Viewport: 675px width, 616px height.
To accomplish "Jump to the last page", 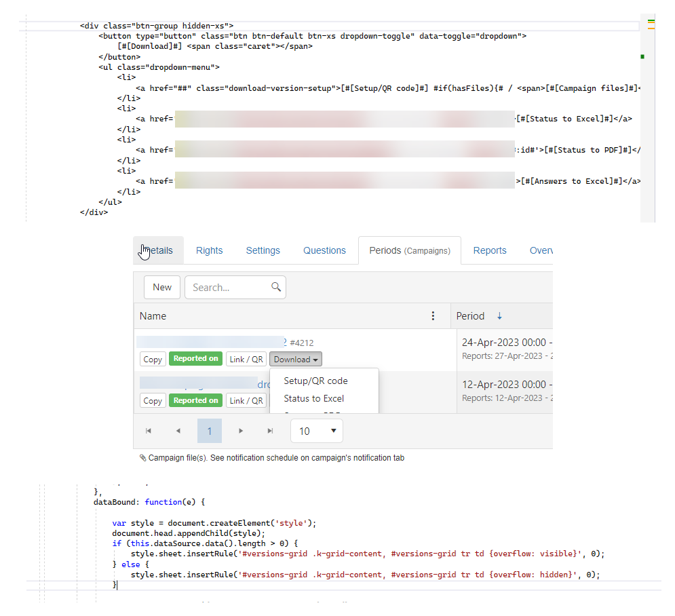I will (x=270, y=431).
